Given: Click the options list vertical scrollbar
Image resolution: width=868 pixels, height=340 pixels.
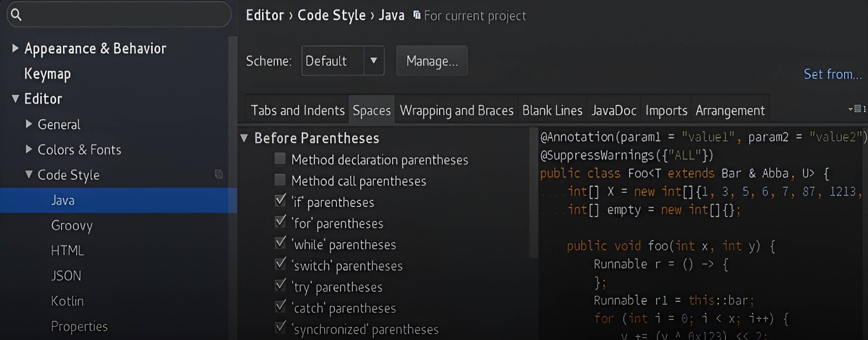Looking at the screenshot, I should [x=533, y=194].
